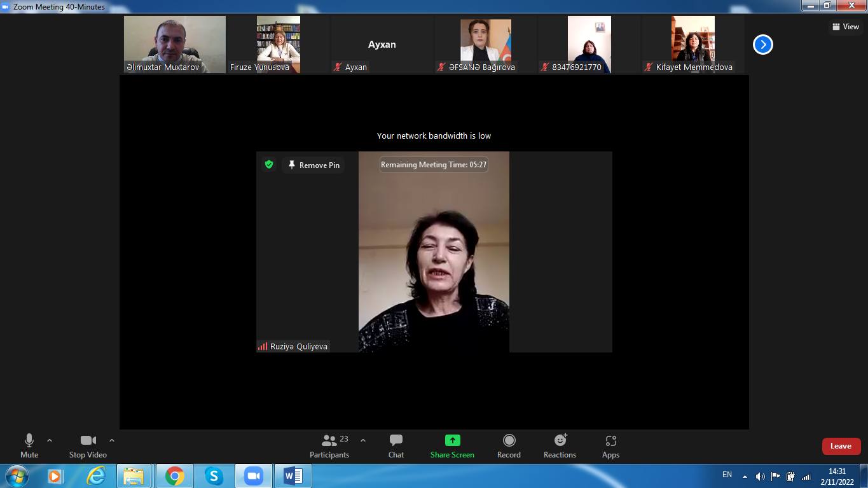The height and width of the screenshot is (488, 868).
Task: Open the View layout menu
Action: click(846, 27)
